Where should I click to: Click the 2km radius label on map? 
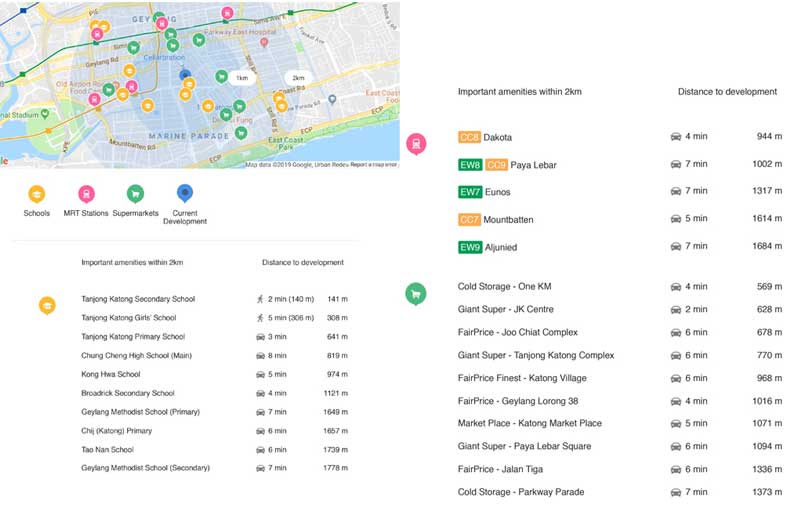[298, 78]
